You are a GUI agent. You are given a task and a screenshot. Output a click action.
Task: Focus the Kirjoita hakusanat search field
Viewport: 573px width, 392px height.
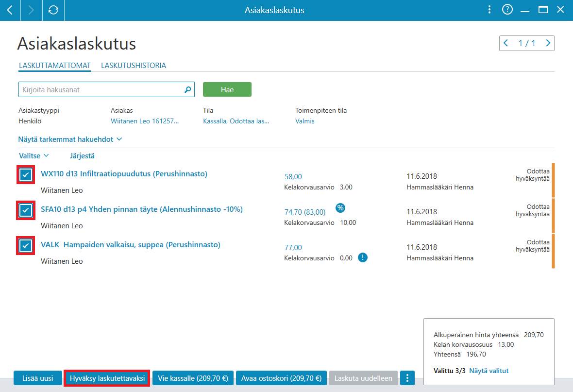[106, 89]
